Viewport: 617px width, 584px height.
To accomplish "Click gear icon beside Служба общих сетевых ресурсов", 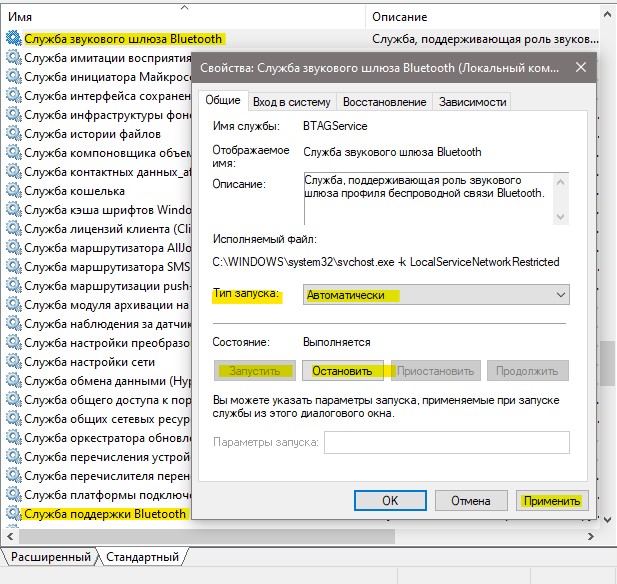I will pos(14,419).
